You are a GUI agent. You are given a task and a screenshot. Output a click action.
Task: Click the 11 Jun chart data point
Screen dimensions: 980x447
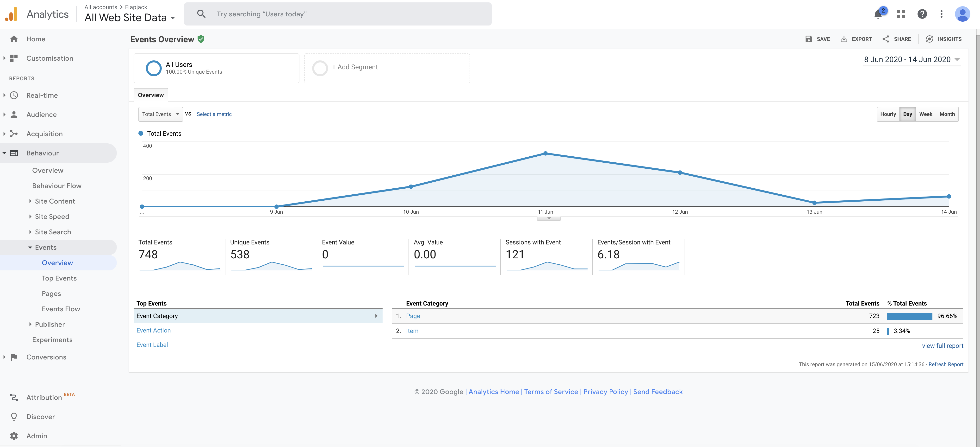546,153
